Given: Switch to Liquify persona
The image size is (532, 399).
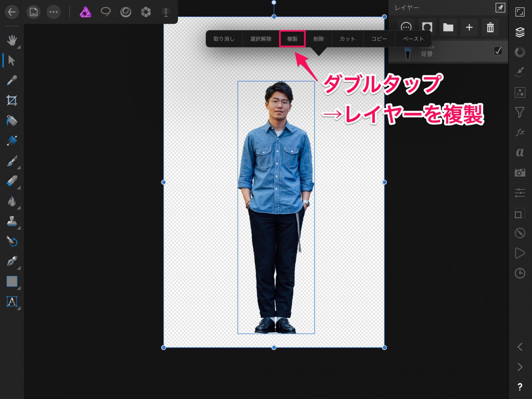Looking at the screenshot, I should 126,12.
